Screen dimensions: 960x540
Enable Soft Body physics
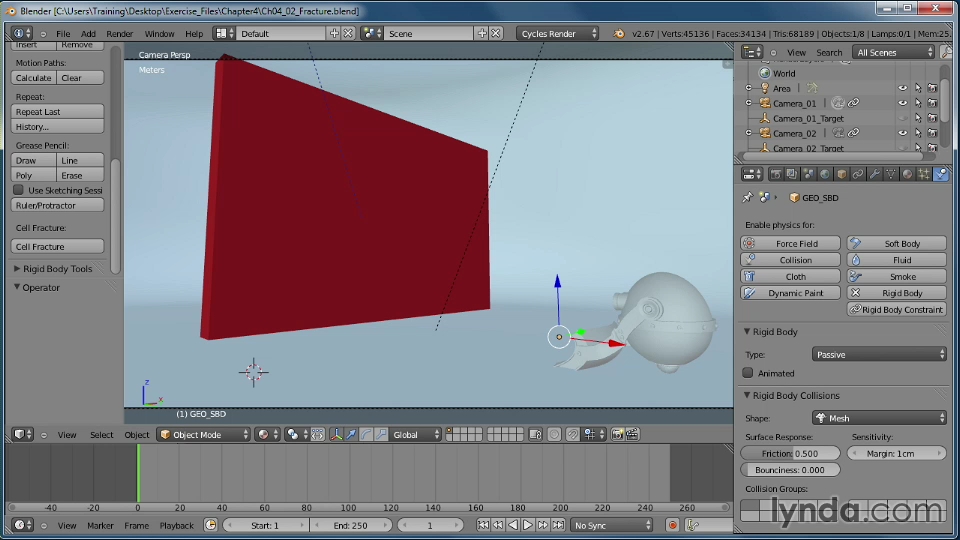click(896, 243)
